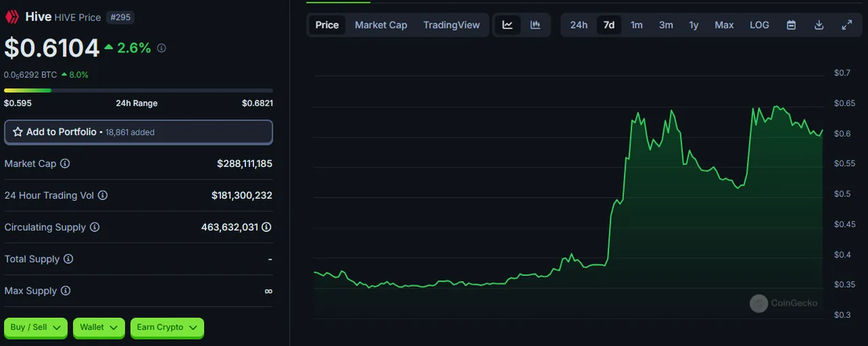This screenshot has width=868, height=346.
Task: Select the Price chart tab
Action: pos(327,25)
